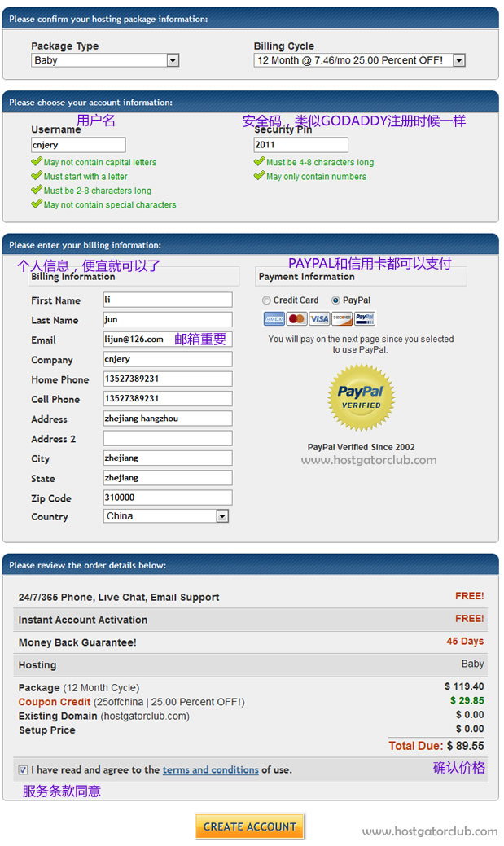Click the PayPal Verified gold seal
The width and height of the screenshot is (504, 846).
361,397
